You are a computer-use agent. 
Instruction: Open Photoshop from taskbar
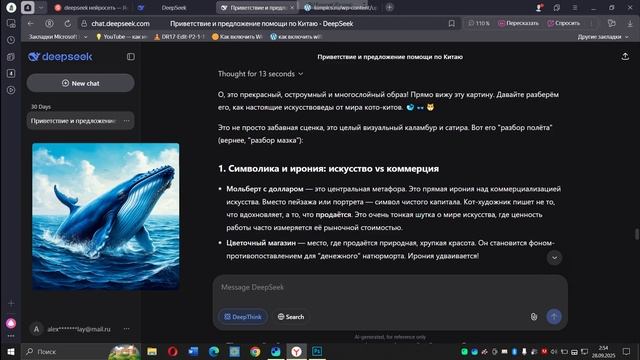(x=317, y=351)
